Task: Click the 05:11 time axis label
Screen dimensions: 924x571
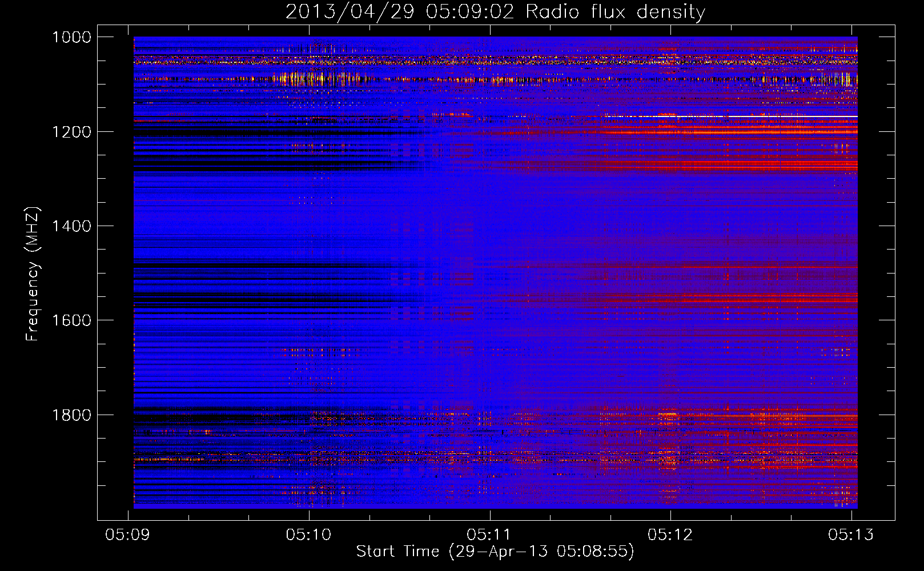Action: click(489, 534)
